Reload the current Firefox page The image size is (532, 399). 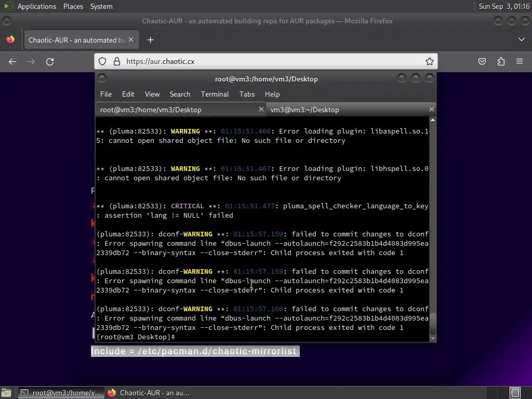[50, 61]
